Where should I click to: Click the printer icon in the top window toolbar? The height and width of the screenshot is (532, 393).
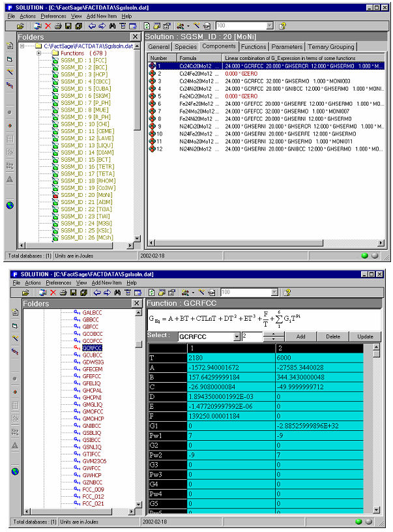[59, 26]
